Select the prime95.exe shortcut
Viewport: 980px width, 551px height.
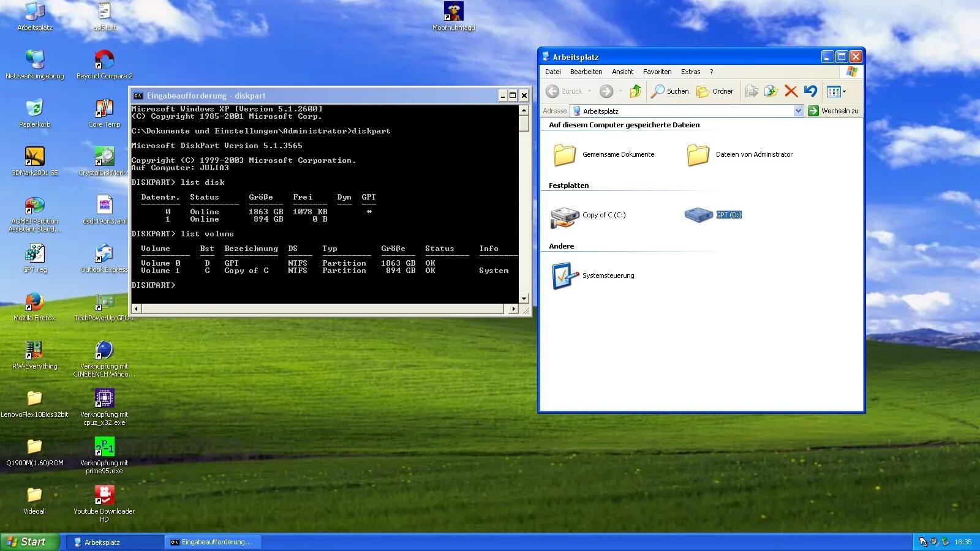pyautogui.click(x=104, y=455)
